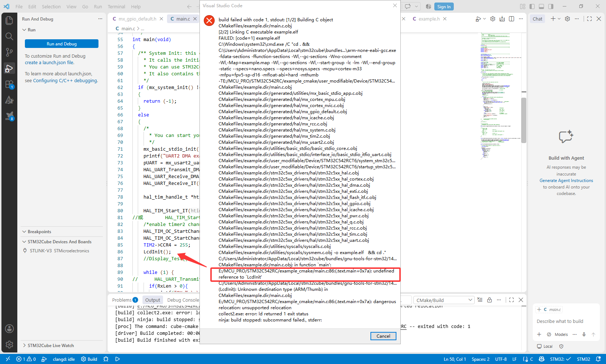Viewport: 606px width, 364px height.
Task: Click the editor vertical scrollbar thumb
Action: (x=524, y=120)
